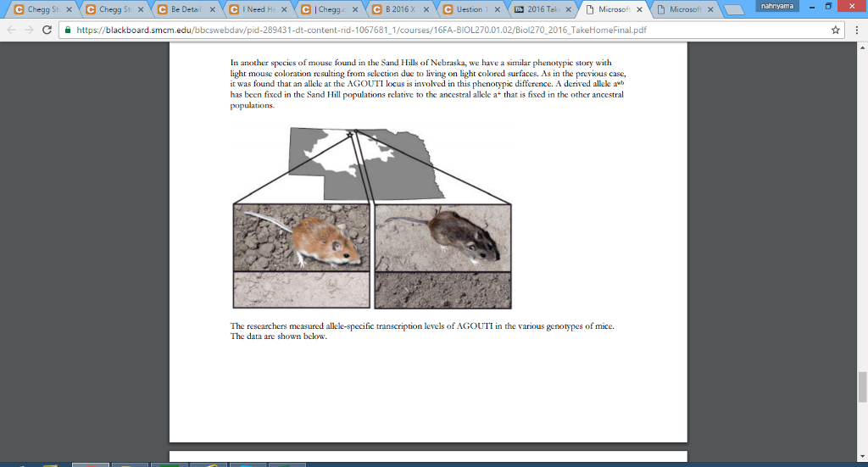Click the green secure lock icon
Image resolution: width=868 pixels, height=467 pixels.
67,30
